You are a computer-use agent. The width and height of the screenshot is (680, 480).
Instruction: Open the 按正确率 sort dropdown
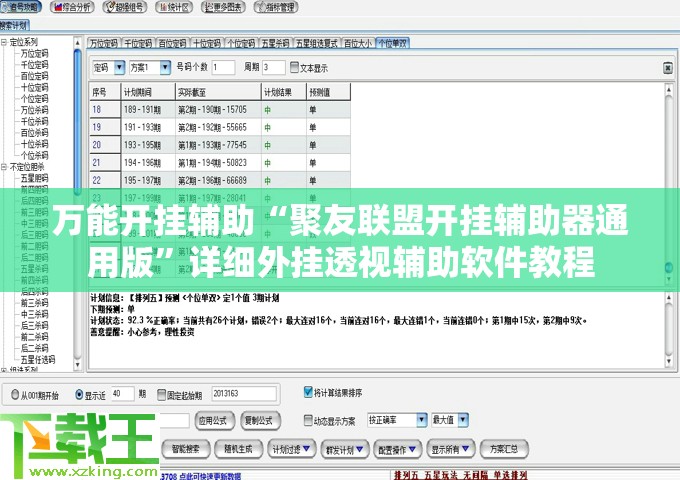[422, 419]
